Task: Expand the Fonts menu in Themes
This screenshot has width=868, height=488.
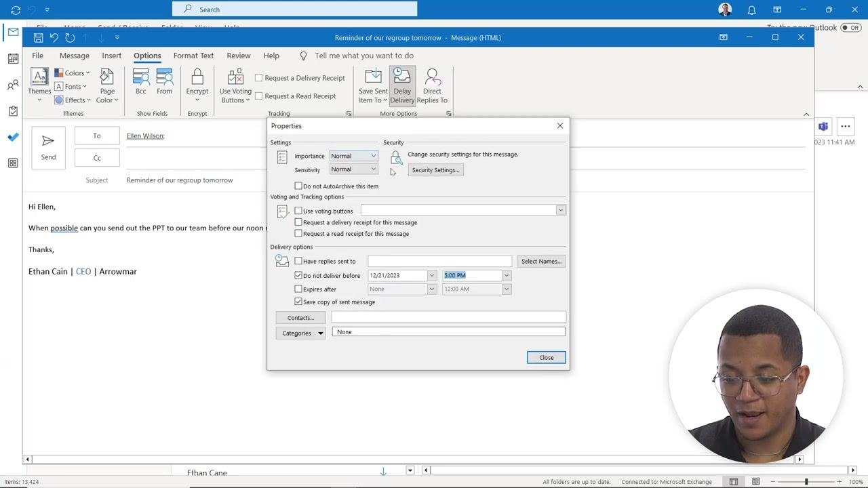Action: (x=71, y=87)
